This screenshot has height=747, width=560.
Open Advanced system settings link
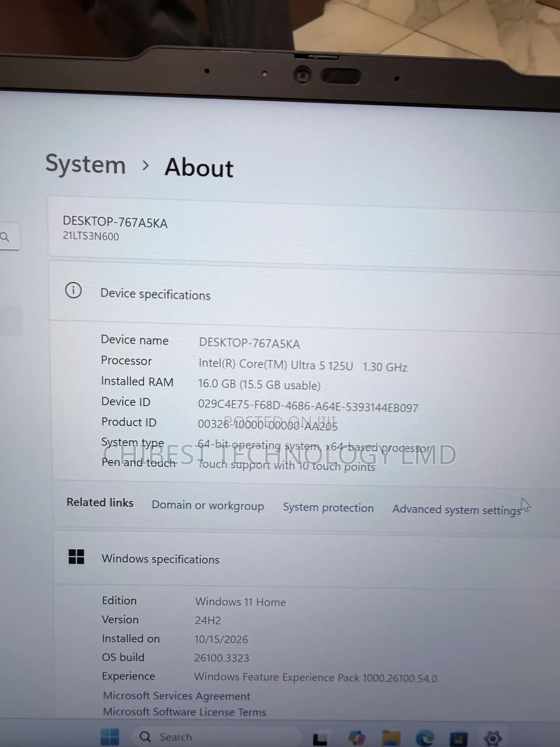(457, 510)
